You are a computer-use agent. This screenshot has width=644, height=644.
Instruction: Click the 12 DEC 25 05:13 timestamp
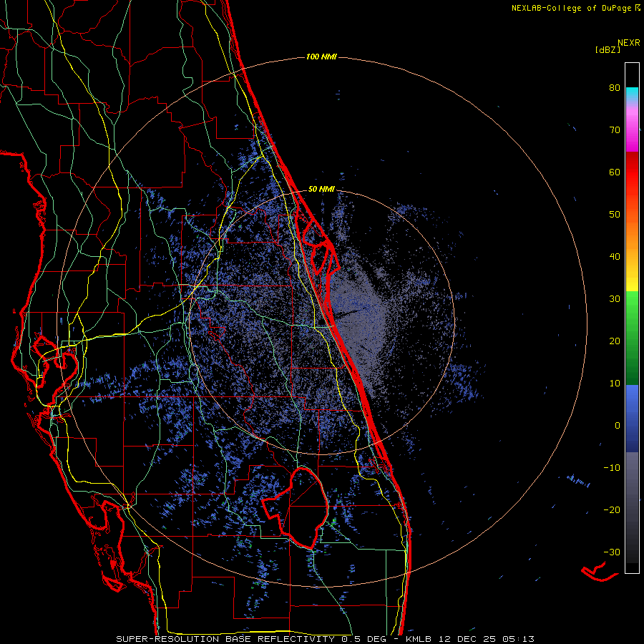tap(487, 639)
